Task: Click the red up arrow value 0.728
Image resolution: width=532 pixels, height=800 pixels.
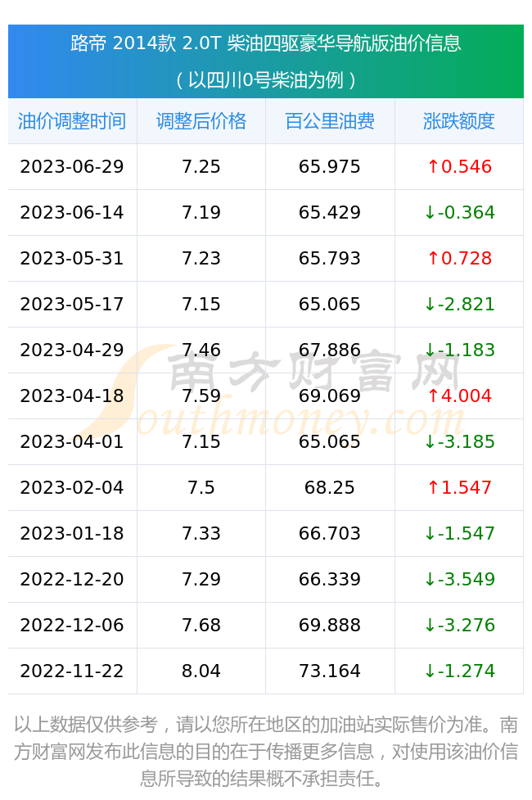Action: 460,259
